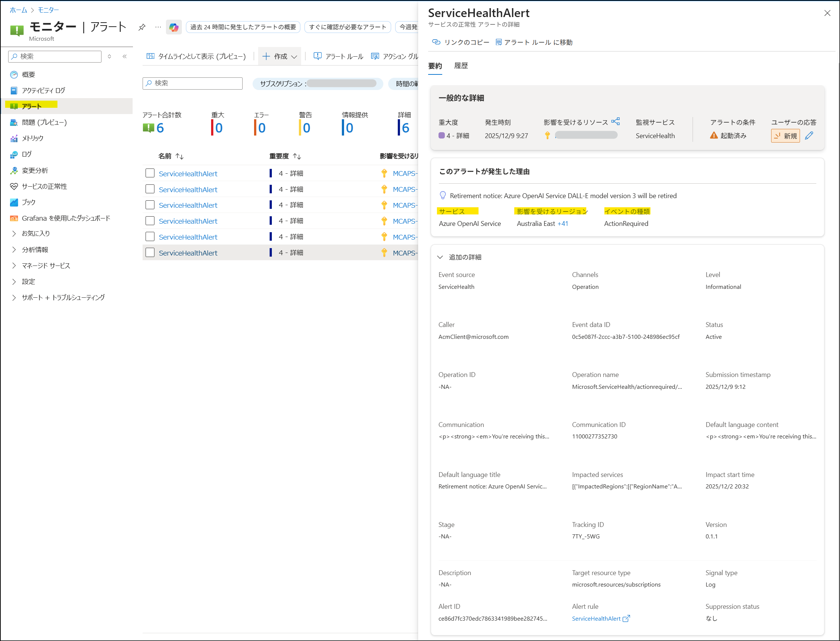The image size is (840, 641).
Task: Select the 要約 tab
Action: (x=435, y=66)
